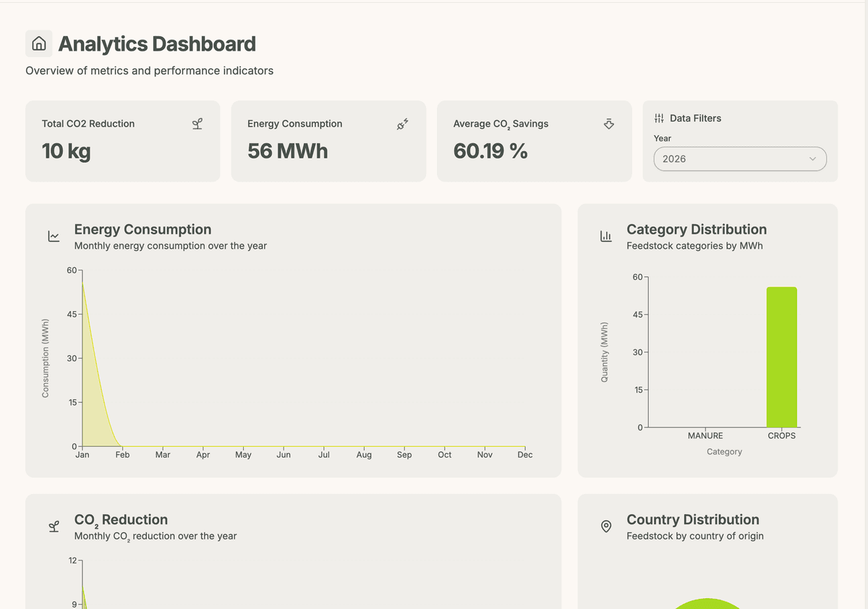Click the seedling icon beside CO2 Reduction heading
This screenshot has height=609, width=868.
[53, 526]
